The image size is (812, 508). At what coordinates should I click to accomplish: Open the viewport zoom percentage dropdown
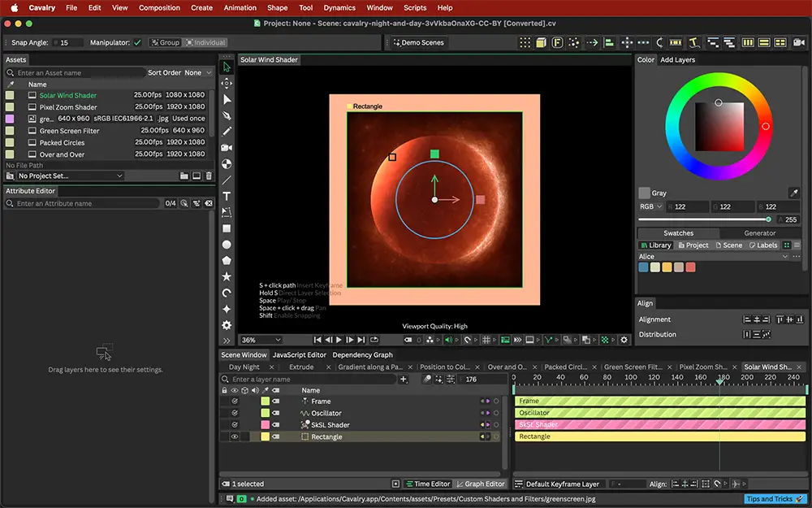pos(261,340)
